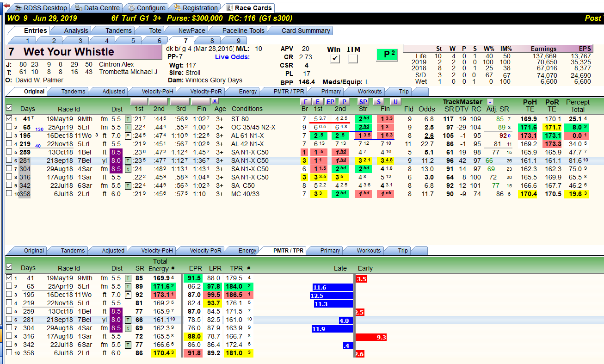Viewport: 604px width, 364px height.
Task: Click the small blue X button near Age
Action: click(215, 101)
